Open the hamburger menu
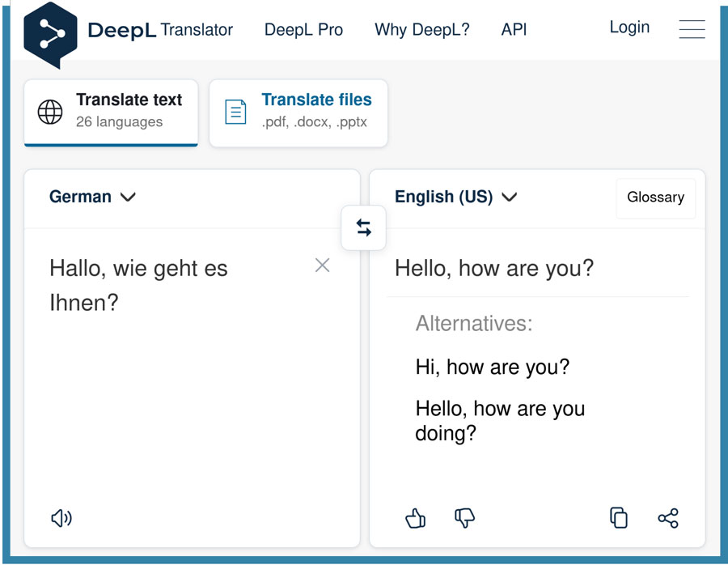 point(692,29)
